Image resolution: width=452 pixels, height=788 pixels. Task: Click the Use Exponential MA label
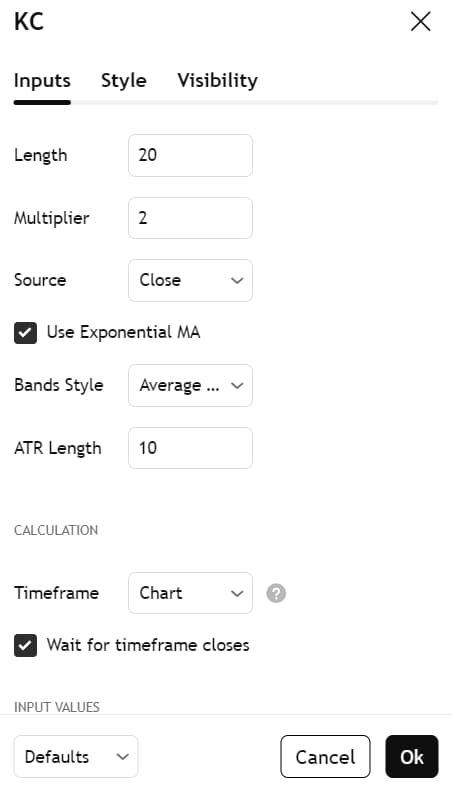pos(123,332)
